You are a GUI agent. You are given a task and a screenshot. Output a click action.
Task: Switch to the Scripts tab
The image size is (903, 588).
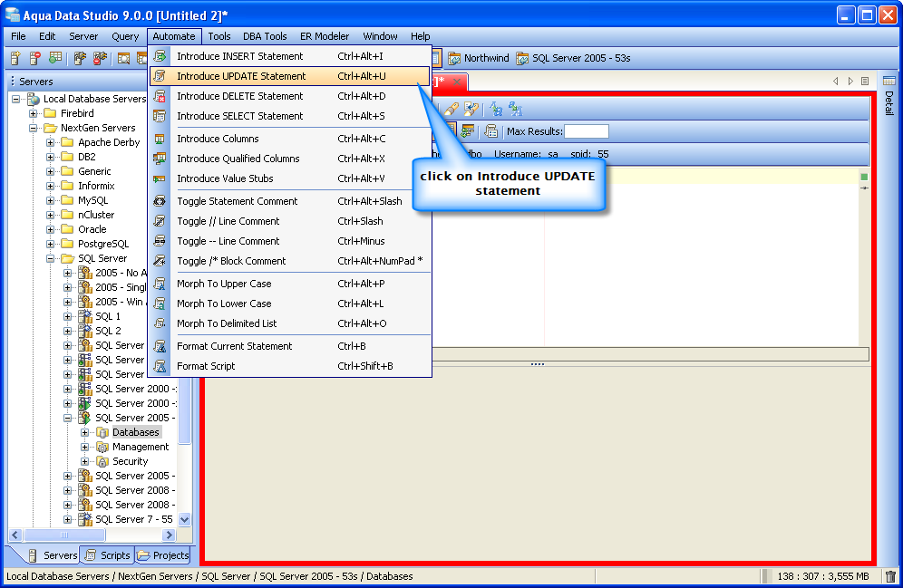107,555
